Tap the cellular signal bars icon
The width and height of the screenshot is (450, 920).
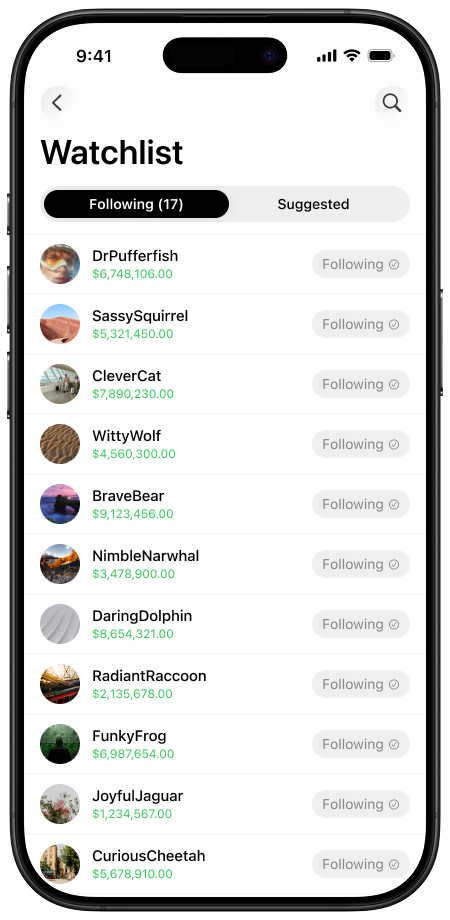tap(327, 56)
